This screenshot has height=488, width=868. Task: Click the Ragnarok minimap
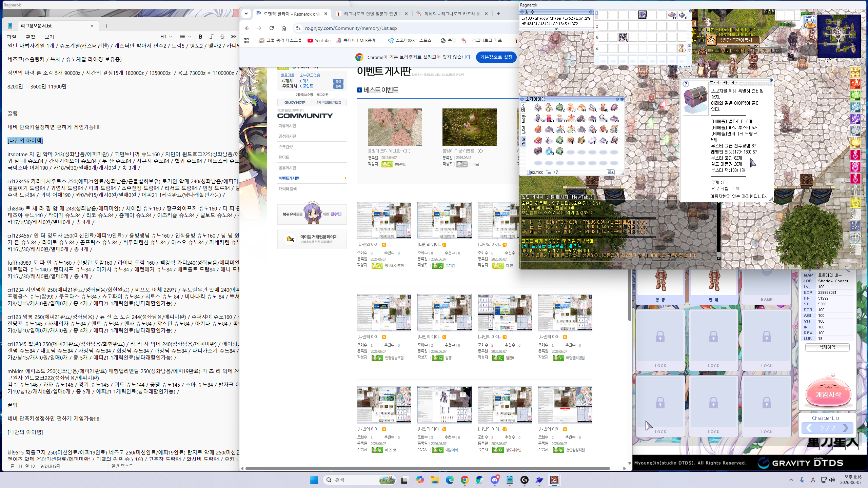tap(839, 36)
